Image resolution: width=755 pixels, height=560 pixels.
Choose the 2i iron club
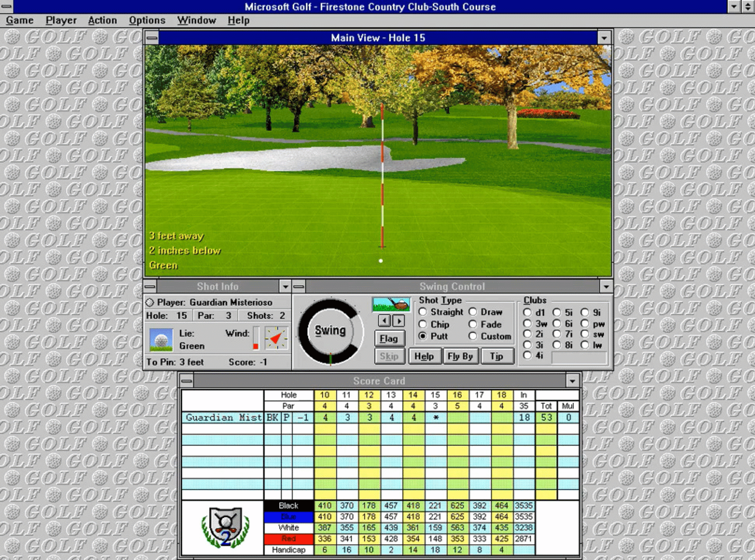click(533, 334)
